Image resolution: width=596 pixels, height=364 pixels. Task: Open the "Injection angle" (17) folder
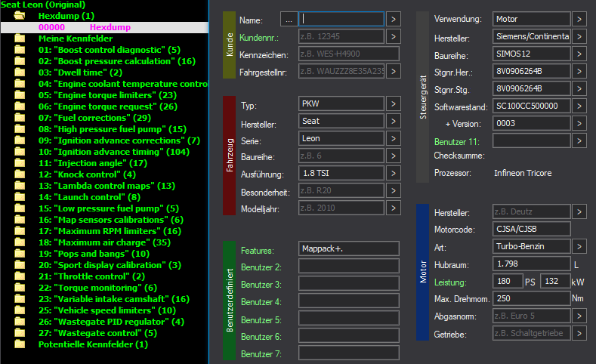93,163
